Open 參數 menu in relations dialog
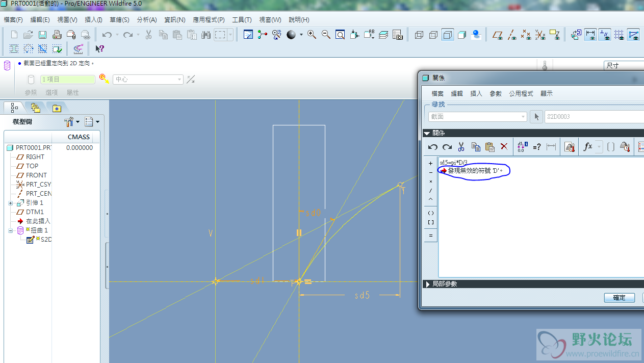 496,94
